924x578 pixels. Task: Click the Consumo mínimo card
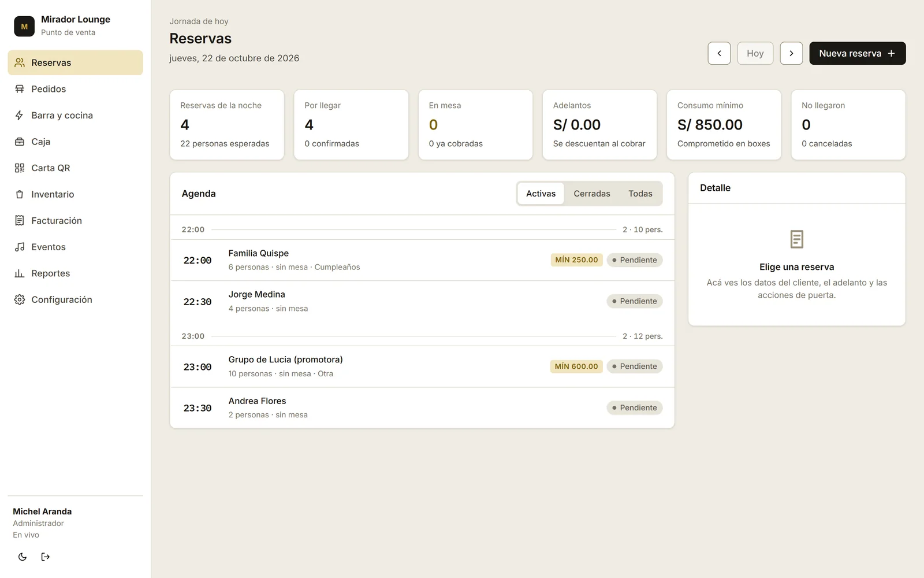click(x=724, y=125)
